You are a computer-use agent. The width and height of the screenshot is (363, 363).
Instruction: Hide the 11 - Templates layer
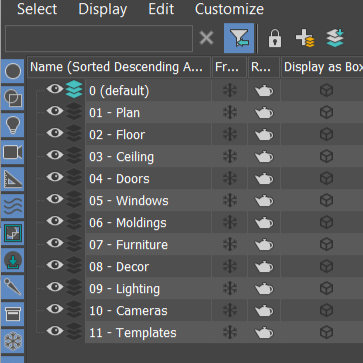tap(55, 331)
